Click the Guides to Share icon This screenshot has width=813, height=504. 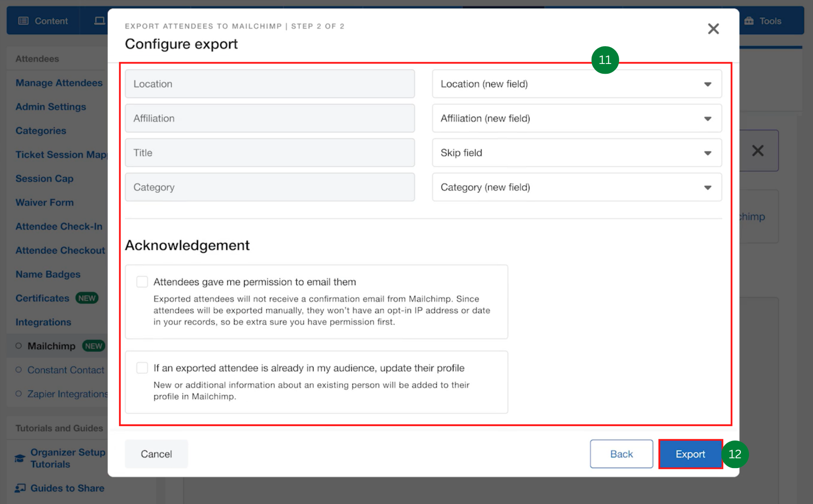click(20, 488)
